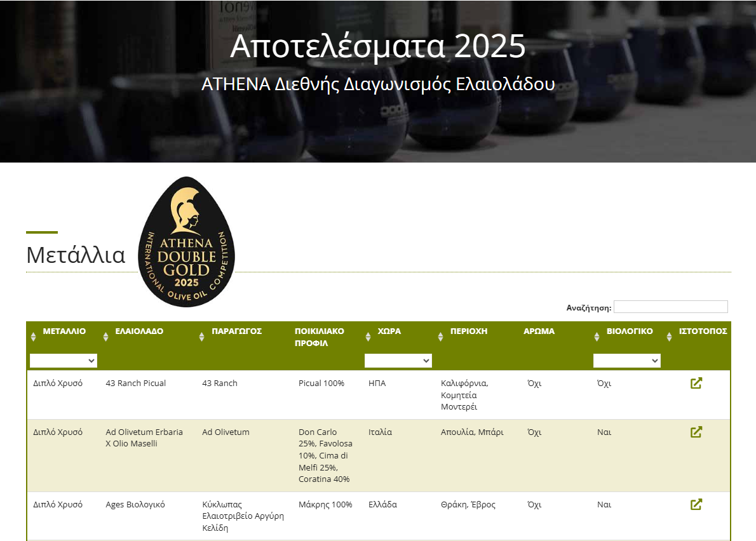Click the 'Ad Olivetum' producer cell
The height and width of the screenshot is (541, 756).
click(x=226, y=432)
